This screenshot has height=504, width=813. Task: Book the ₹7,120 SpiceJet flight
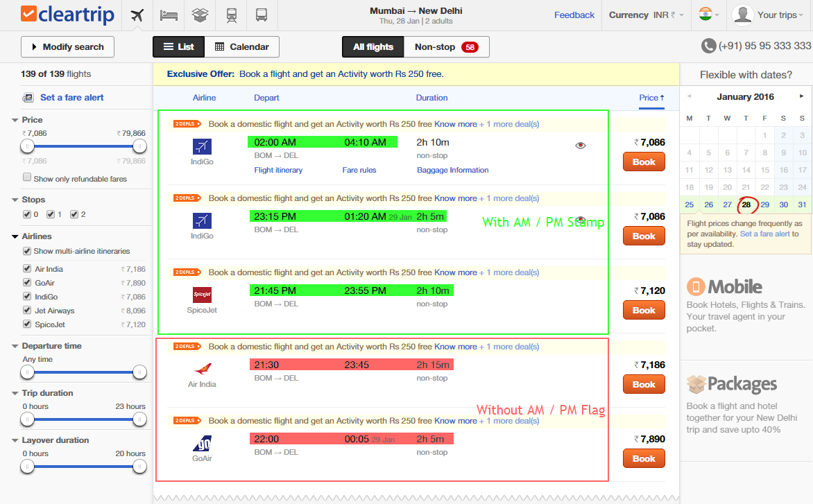644,311
